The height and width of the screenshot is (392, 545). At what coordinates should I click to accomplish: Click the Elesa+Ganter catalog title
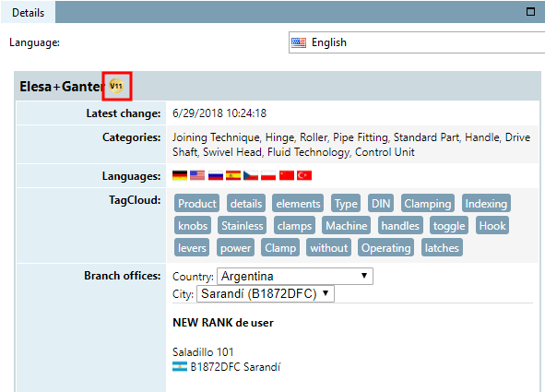62,86
